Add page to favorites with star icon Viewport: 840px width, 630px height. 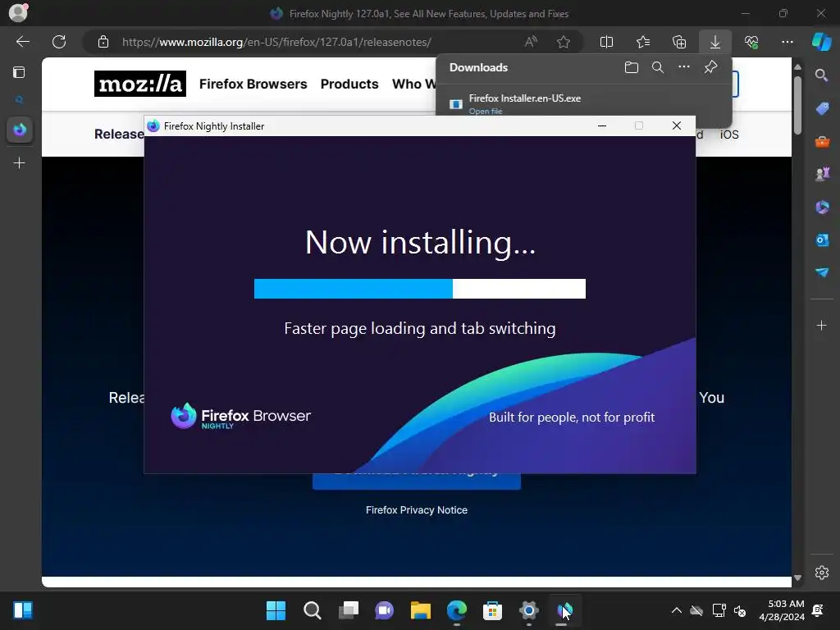pyautogui.click(x=563, y=42)
